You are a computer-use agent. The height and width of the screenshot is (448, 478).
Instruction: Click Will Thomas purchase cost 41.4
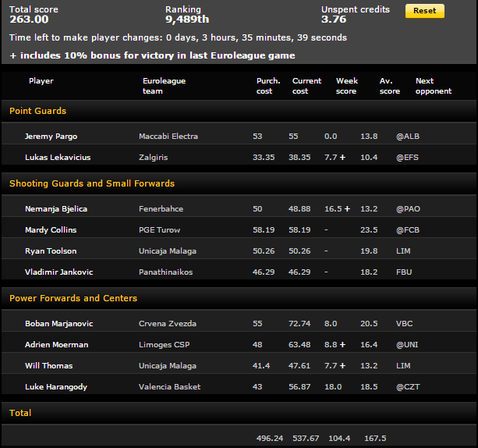261,366
